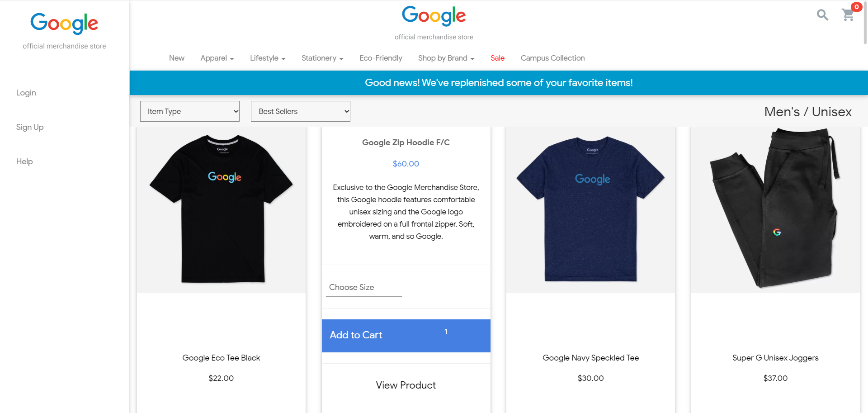Open the shopping cart icon
This screenshot has height=413, width=868.
(x=849, y=14)
